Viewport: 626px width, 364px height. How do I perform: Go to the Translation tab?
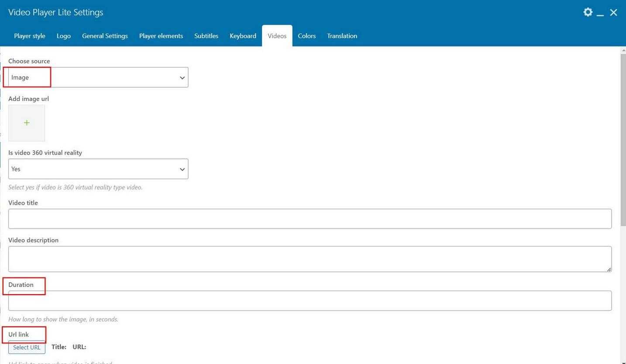tap(342, 36)
